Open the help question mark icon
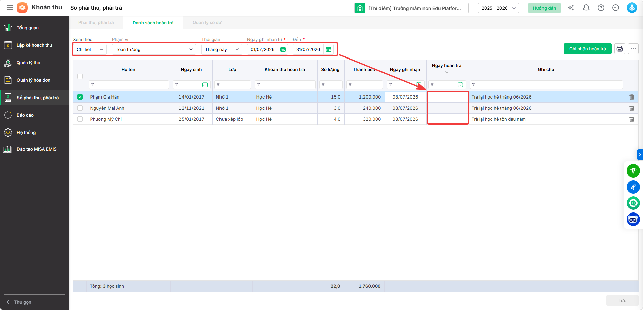Screen dimensions: 644x310 [601, 8]
